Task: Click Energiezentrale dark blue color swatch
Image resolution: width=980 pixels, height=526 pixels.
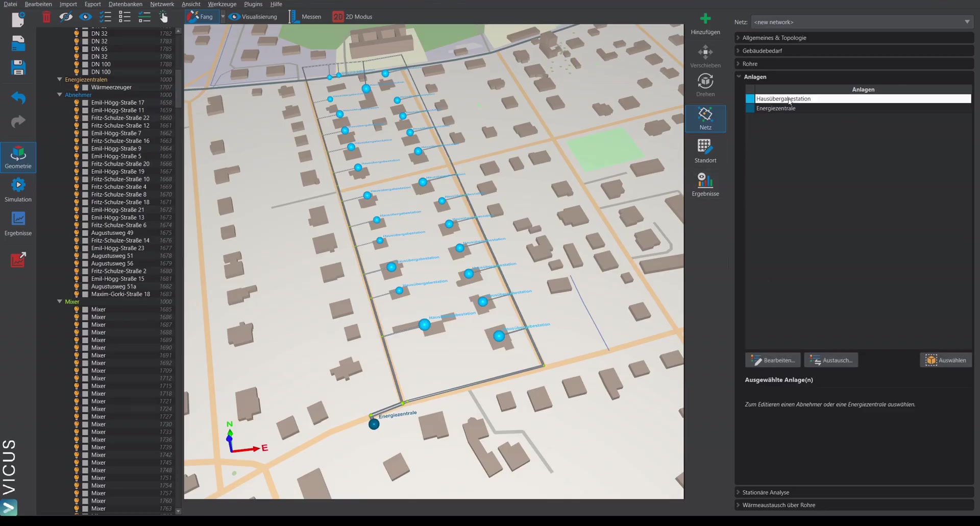Action: (750, 108)
